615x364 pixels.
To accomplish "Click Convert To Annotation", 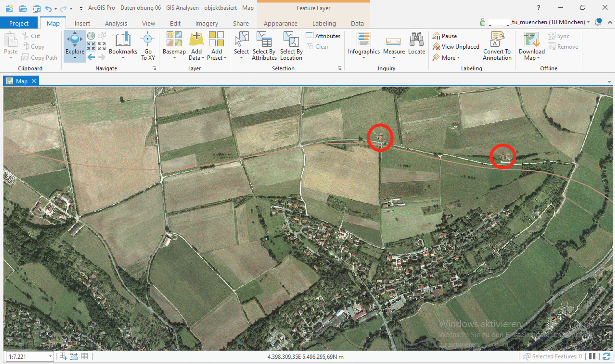I will click(x=497, y=46).
